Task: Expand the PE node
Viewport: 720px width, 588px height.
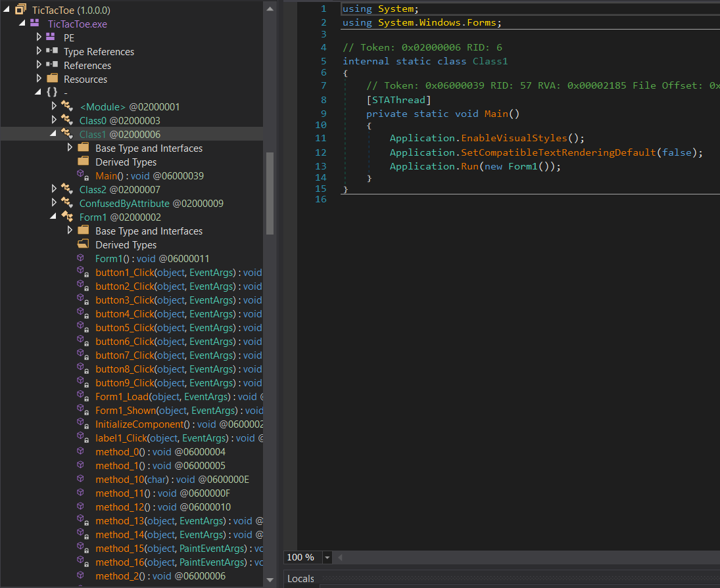Action: pyautogui.click(x=39, y=37)
